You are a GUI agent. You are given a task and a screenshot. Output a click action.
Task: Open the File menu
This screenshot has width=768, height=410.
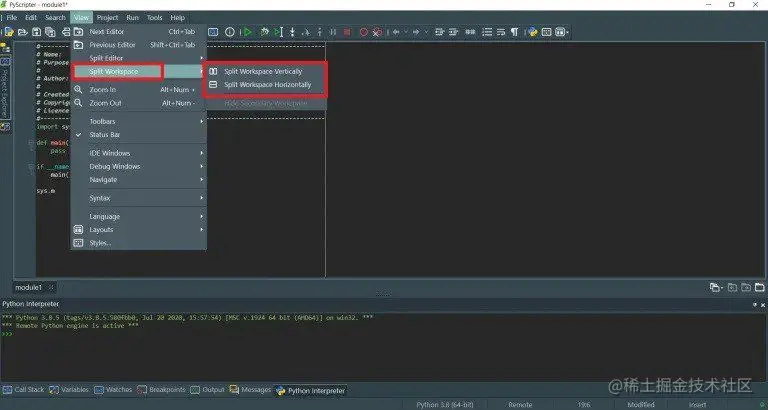tap(12, 18)
